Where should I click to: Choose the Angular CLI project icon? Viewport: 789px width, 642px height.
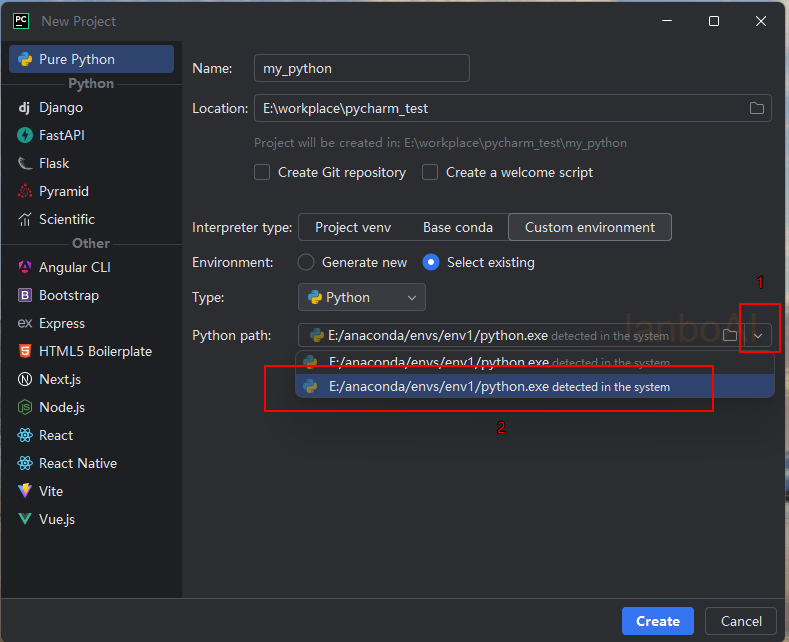25,267
